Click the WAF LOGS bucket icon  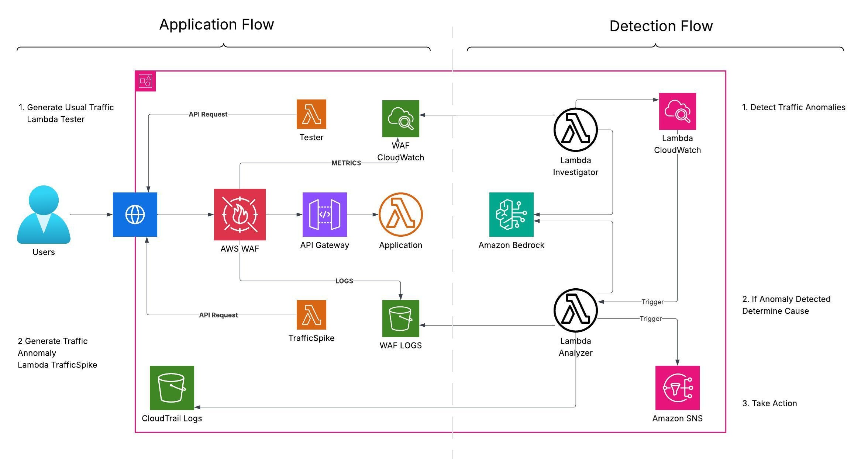400,319
